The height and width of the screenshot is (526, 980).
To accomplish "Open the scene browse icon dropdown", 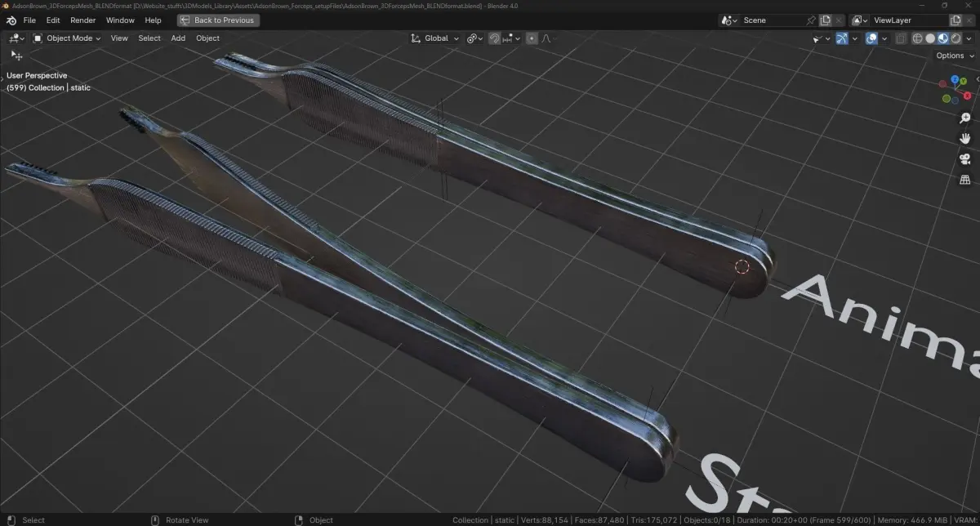I will [x=729, y=20].
